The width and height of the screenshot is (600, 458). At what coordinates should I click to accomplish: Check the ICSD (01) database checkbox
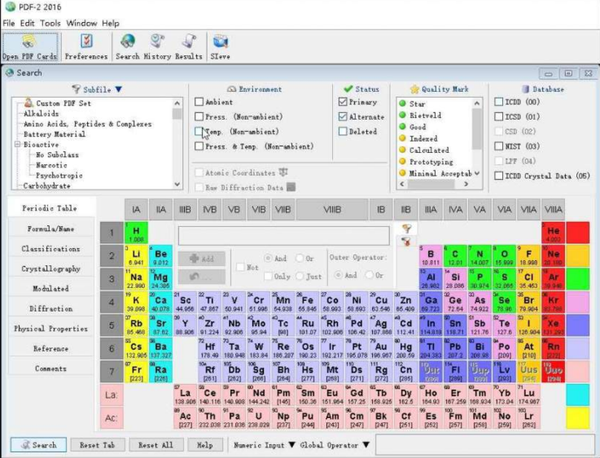point(499,116)
